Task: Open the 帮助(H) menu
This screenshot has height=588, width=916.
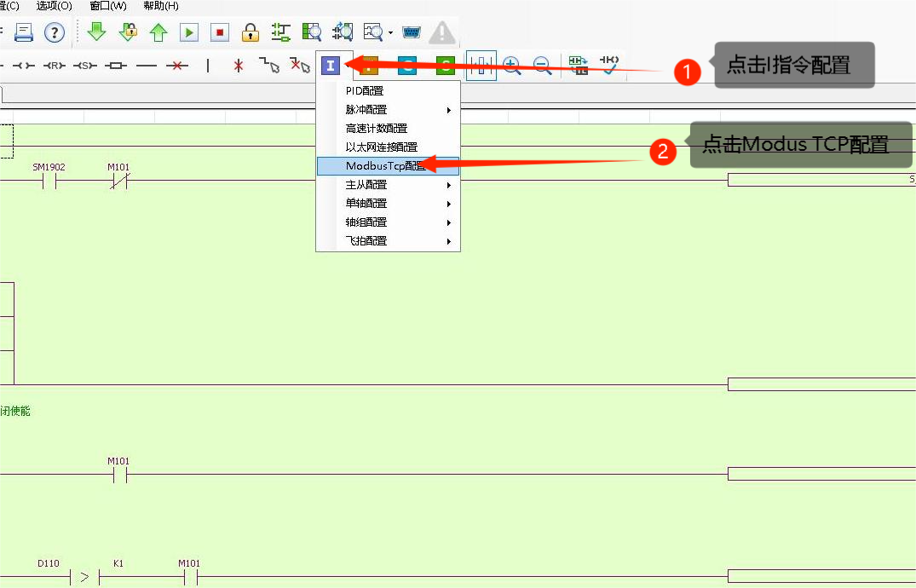Action: pyautogui.click(x=161, y=6)
